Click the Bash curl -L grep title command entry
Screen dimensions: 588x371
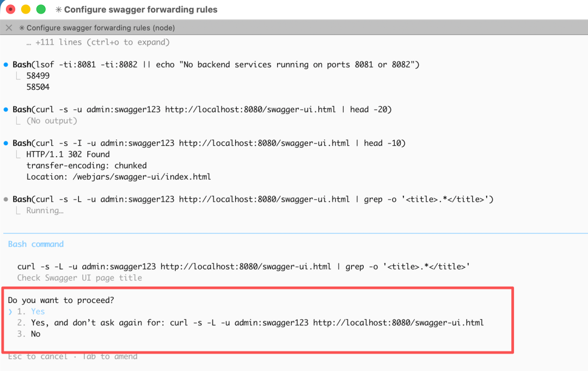[x=253, y=199]
